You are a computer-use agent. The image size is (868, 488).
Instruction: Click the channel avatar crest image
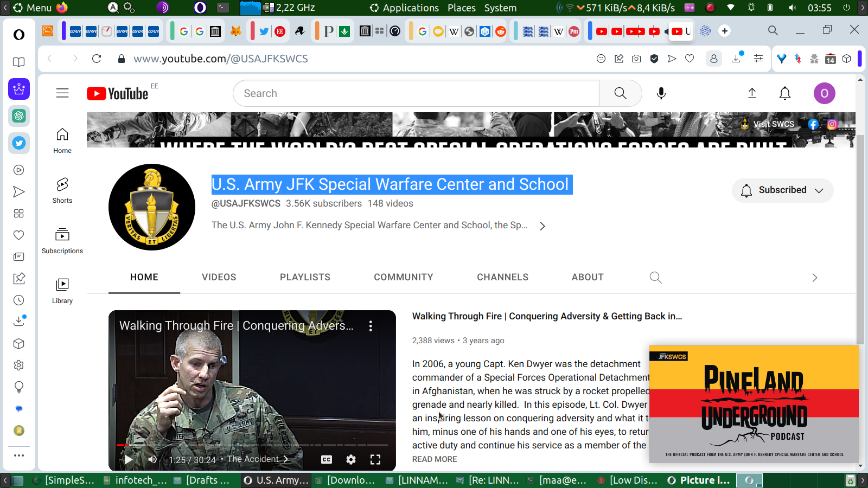[x=152, y=207]
